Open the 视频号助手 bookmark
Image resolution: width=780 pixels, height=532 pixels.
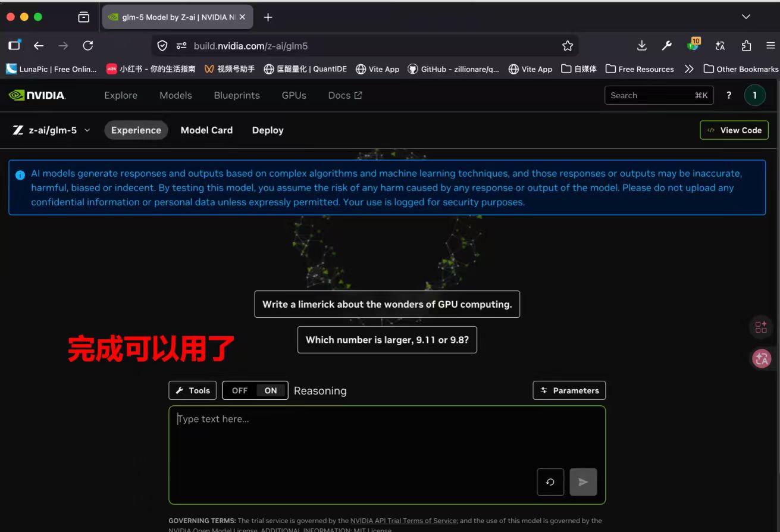(230, 69)
